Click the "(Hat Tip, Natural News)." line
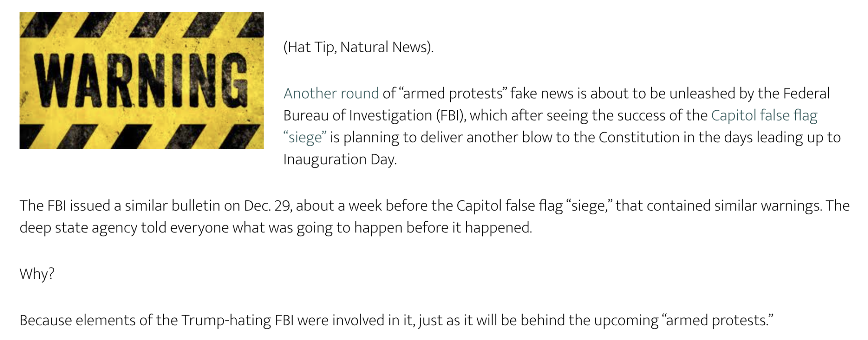Viewport: 868px width, 340px height. pos(358,47)
